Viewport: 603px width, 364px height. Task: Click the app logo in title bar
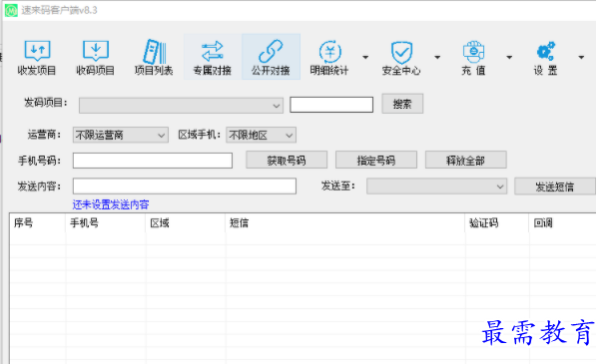click(x=11, y=10)
